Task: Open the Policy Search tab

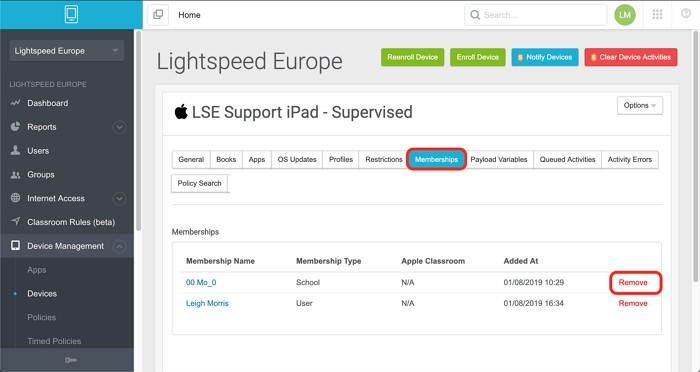Action: click(199, 183)
